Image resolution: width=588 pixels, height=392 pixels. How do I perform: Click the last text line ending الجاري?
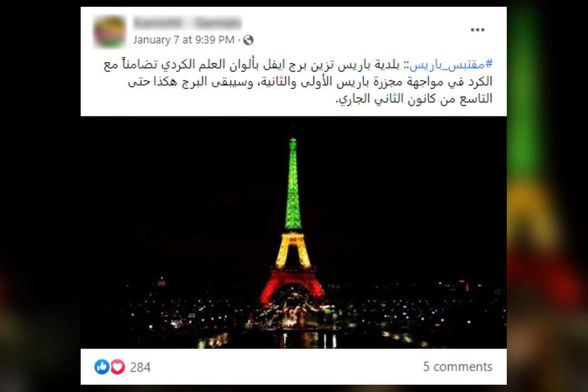click(414, 99)
